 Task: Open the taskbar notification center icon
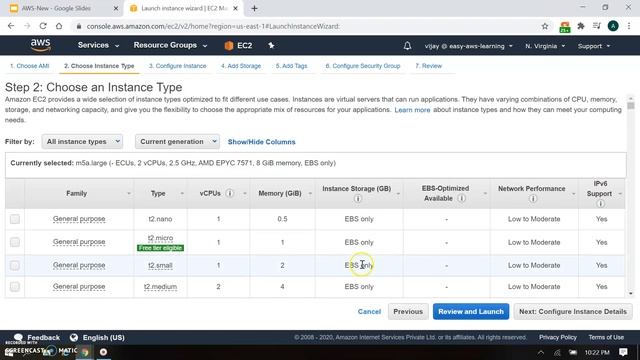pos(623,352)
